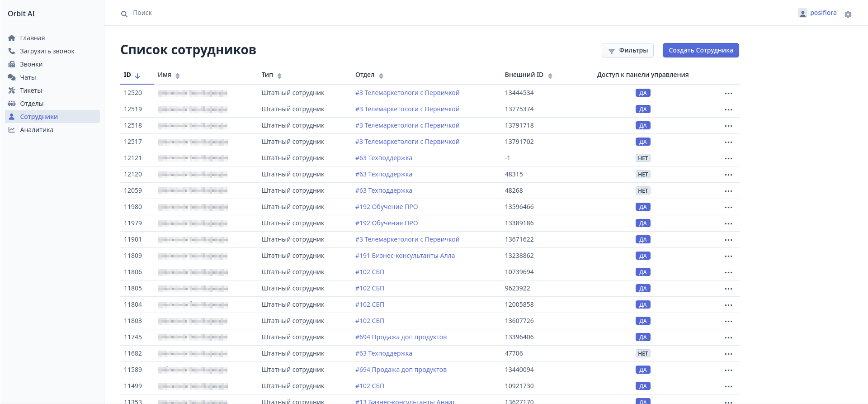Select external ID 12005858 cell
Viewport: 868px width, 404px height.
[519, 304]
